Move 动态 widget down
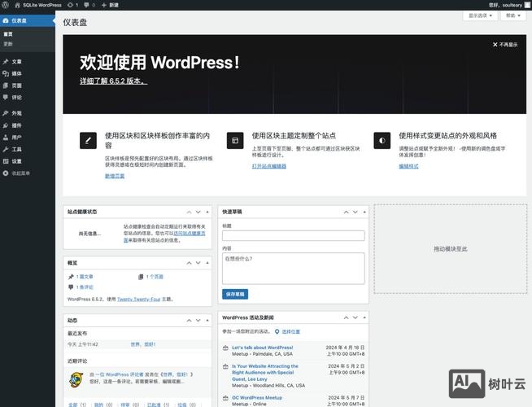Viewport: 532px width, 407px height. (x=198, y=321)
